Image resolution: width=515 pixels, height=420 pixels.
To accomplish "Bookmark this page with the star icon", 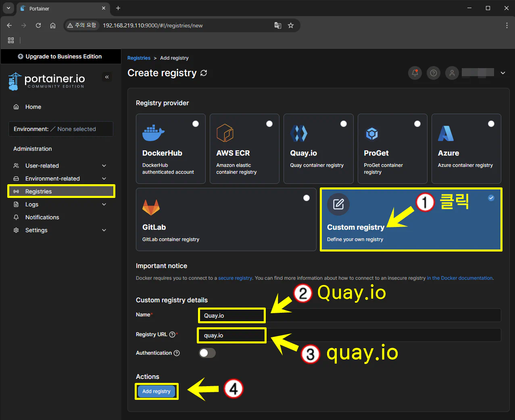I will tap(291, 25).
